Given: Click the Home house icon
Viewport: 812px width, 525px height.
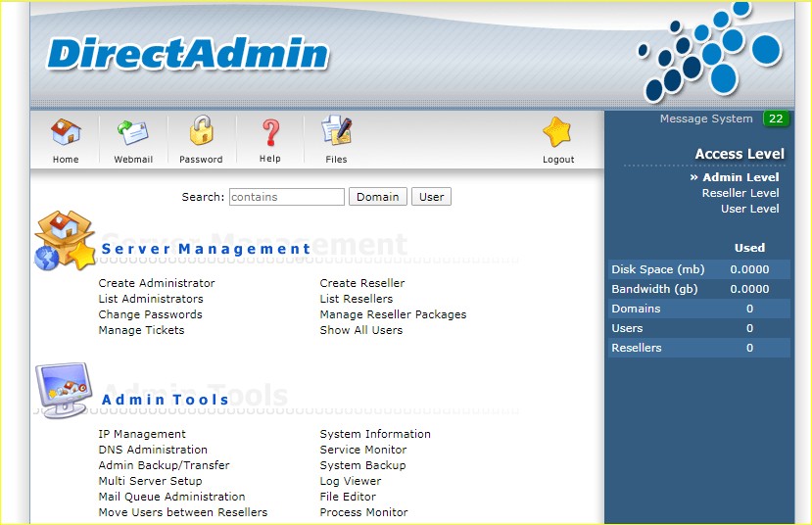Looking at the screenshot, I should pyautogui.click(x=66, y=132).
